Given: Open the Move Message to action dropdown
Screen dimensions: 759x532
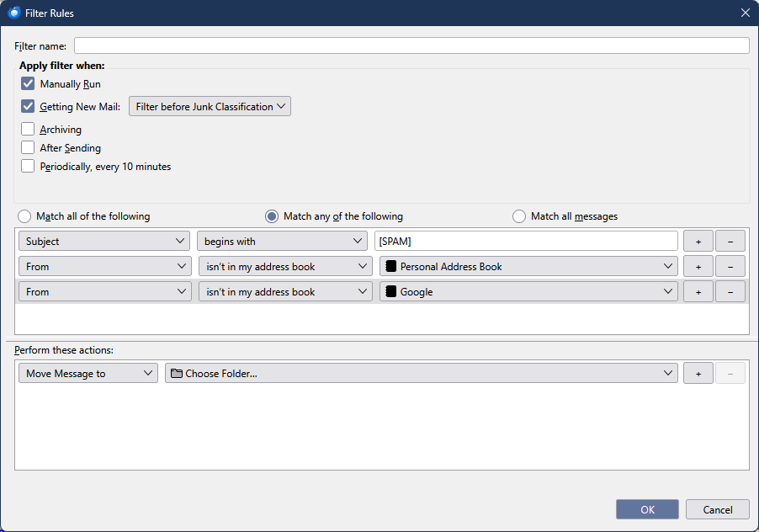Looking at the screenshot, I should pos(88,374).
